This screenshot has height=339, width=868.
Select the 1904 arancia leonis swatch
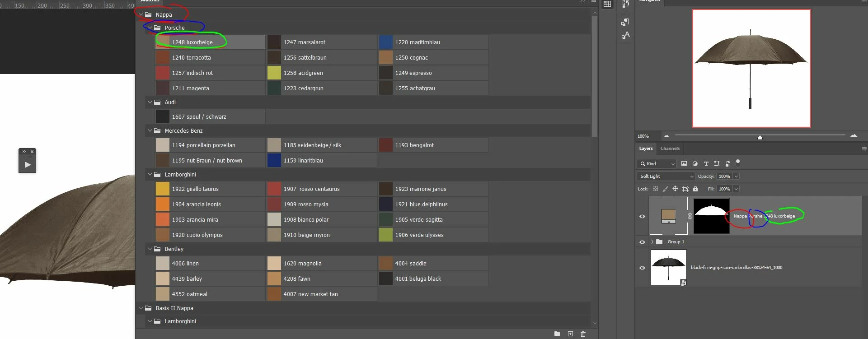coord(210,204)
